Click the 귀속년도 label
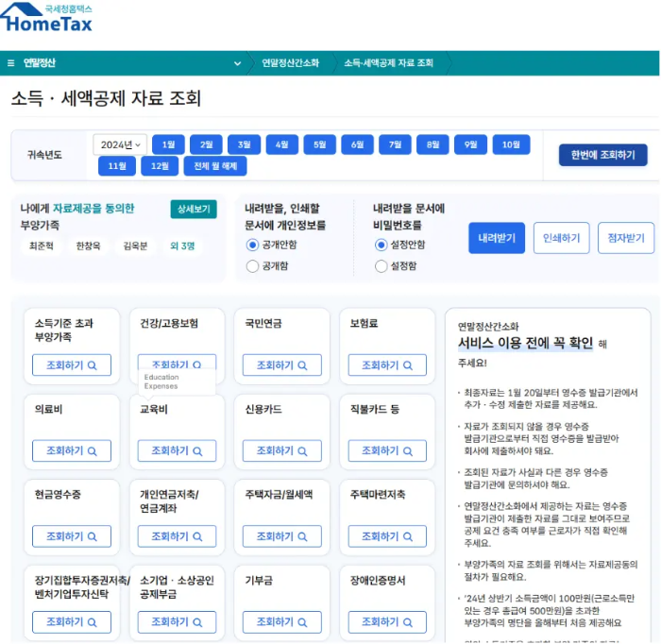Image resolution: width=661 pixels, height=644 pixels. pyautogui.click(x=44, y=155)
